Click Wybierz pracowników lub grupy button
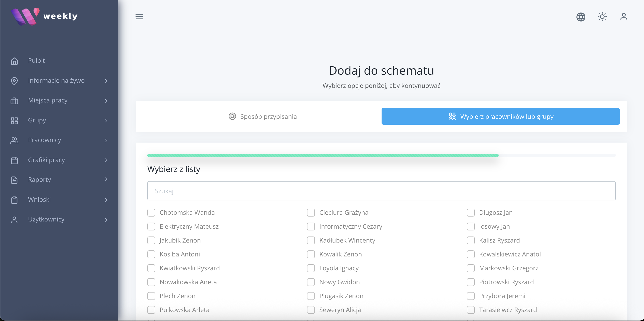This screenshot has width=644, height=321. point(500,116)
